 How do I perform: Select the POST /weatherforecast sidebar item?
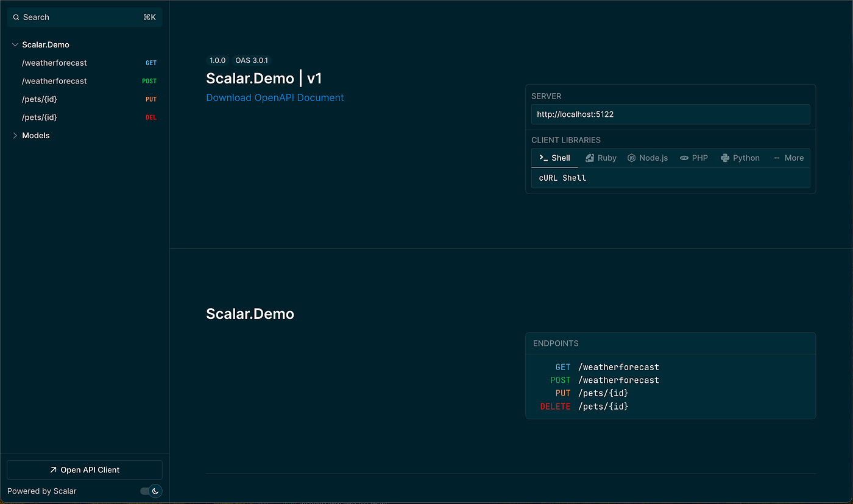pos(85,81)
